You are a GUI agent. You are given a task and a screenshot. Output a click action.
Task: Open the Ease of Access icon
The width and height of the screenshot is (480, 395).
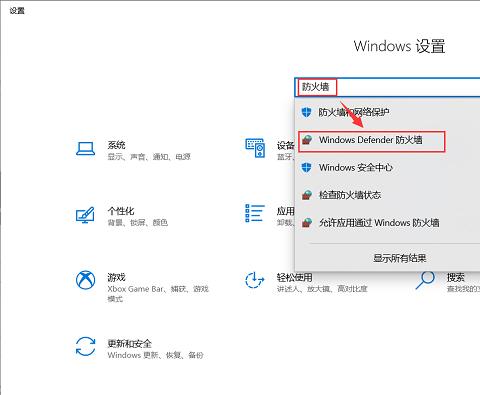point(255,280)
